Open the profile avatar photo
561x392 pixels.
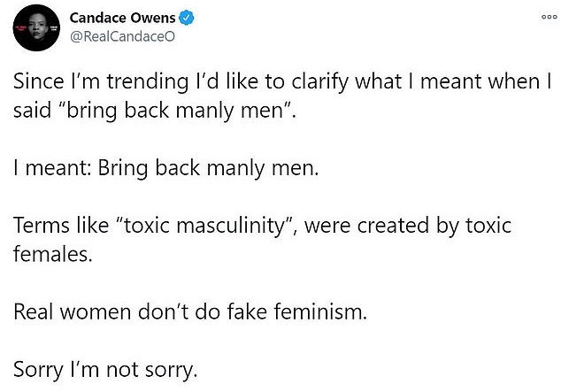33,27
